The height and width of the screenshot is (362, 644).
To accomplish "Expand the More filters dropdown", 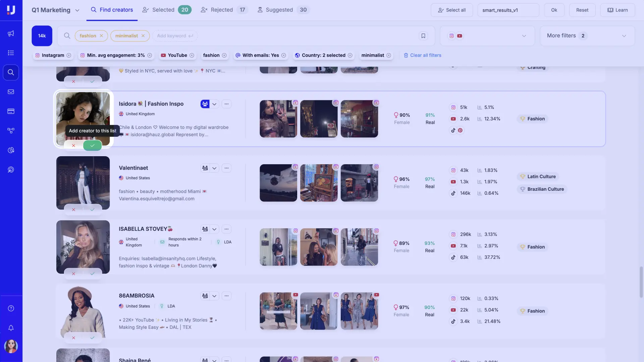I will click(587, 36).
